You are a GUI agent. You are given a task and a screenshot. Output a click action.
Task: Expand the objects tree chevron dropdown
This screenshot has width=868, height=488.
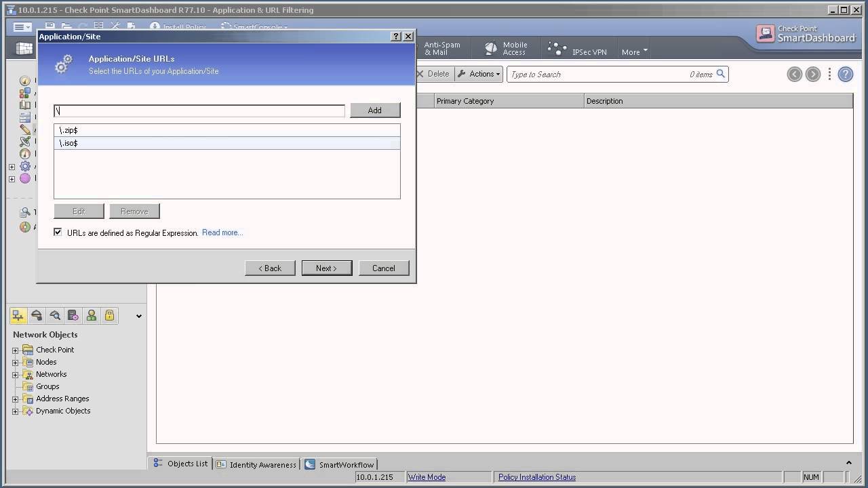tap(138, 316)
